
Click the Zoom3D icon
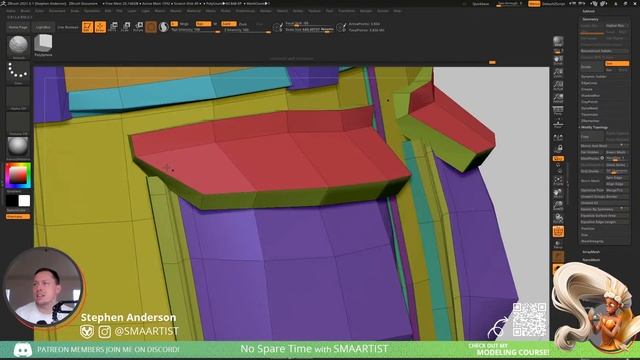558,206
